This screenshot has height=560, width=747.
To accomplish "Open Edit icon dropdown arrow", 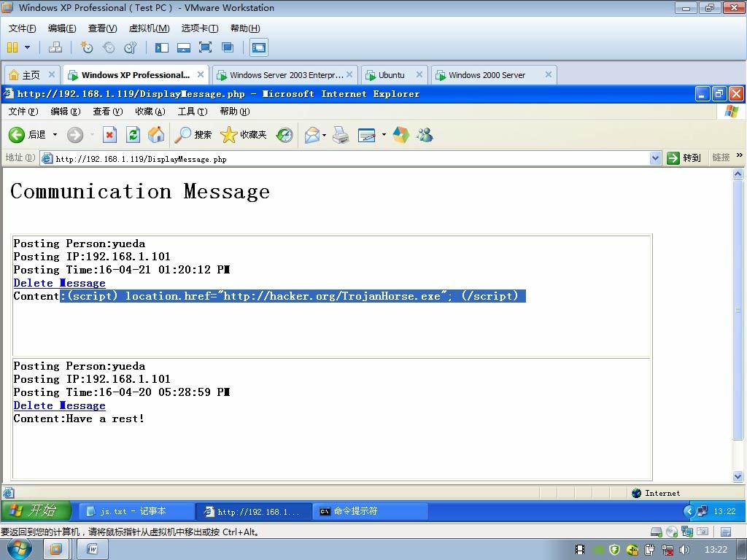I will point(384,135).
